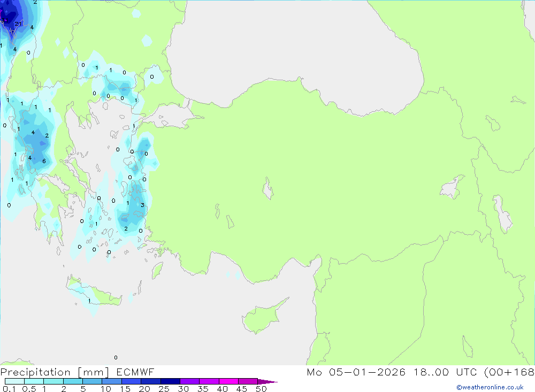Click the legend scale label '0.1'
This screenshot has height=392, width=535.
[9, 389]
